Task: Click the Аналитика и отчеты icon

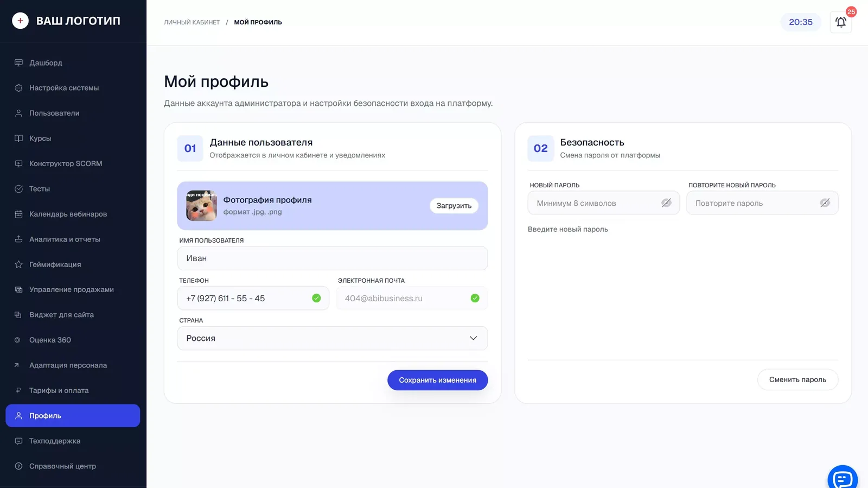Action: click(x=18, y=239)
